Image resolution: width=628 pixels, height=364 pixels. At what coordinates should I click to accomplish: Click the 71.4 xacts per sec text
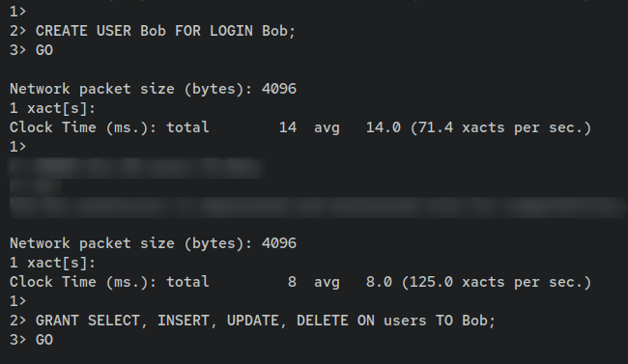click(x=501, y=127)
